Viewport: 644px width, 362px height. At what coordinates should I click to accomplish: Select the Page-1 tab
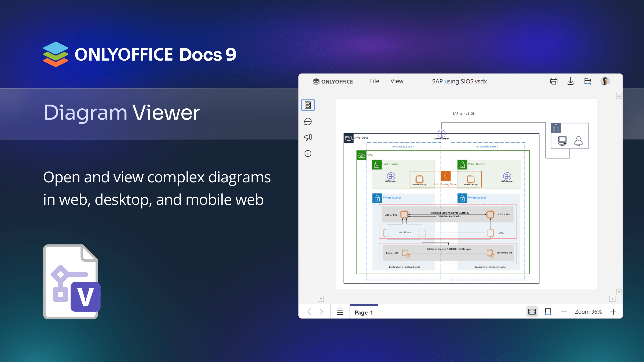click(x=364, y=312)
